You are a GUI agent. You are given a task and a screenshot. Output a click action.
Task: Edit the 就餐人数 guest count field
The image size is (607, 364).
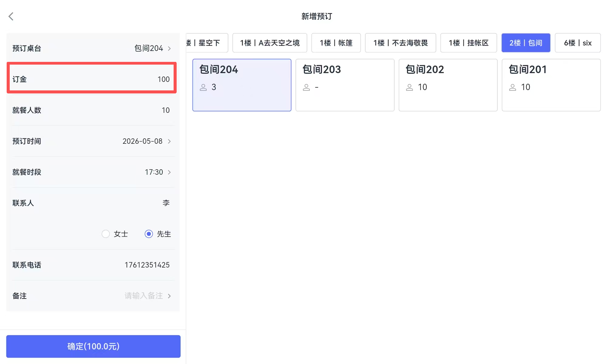[92, 110]
